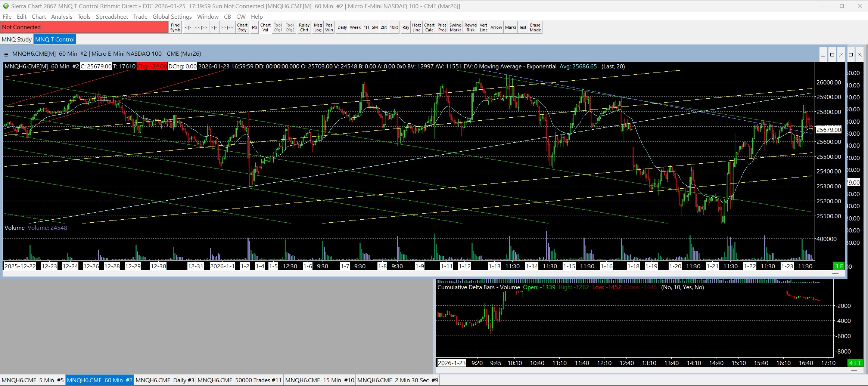This screenshot has height=386, width=868.
Task: Click the red Not Connected status bar
Action: pyautogui.click(x=84, y=27)
